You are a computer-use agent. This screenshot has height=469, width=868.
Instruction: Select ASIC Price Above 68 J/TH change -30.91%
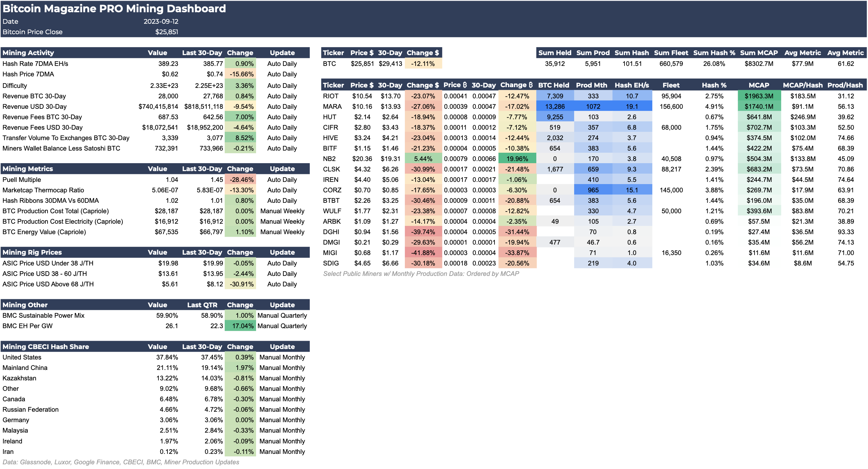point(240,284)
